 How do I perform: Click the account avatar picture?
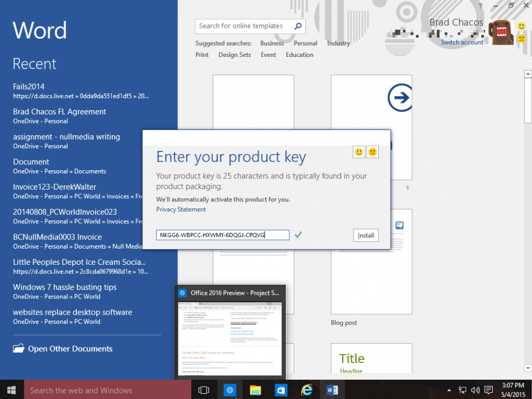[501, 32]
